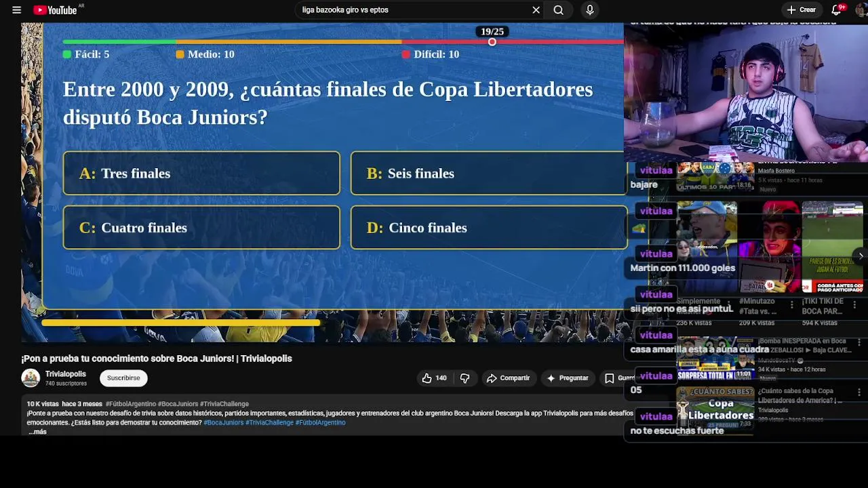This screenshot has height=488, width=868.
Task: Open the #FútbolArgentino blue hashtag link
Action: (320, 422)
